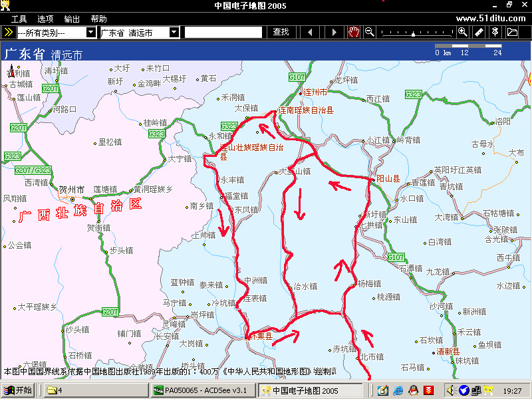Click the search text input field
The width and height of the screenshot is (532, 399).
223,33
